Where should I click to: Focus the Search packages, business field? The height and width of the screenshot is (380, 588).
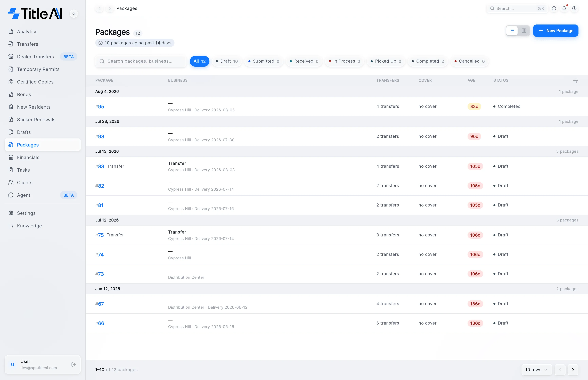[141, 61]
